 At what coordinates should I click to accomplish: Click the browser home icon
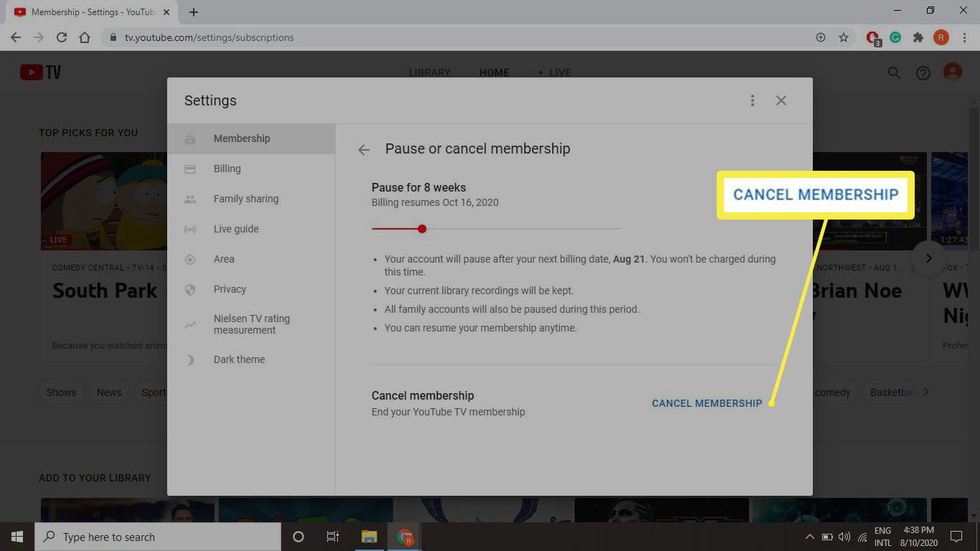coord(85,37)
